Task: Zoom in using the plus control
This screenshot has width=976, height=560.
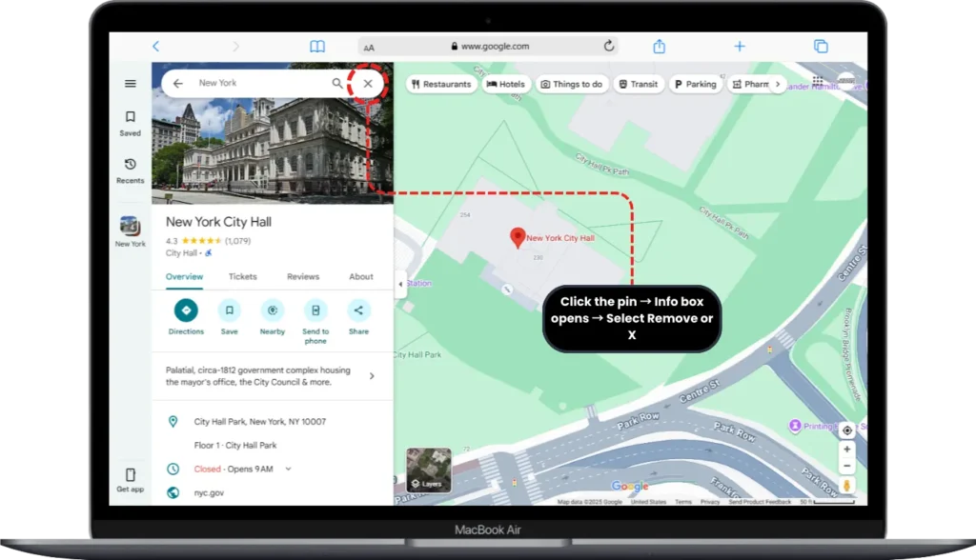Action: 846,449
